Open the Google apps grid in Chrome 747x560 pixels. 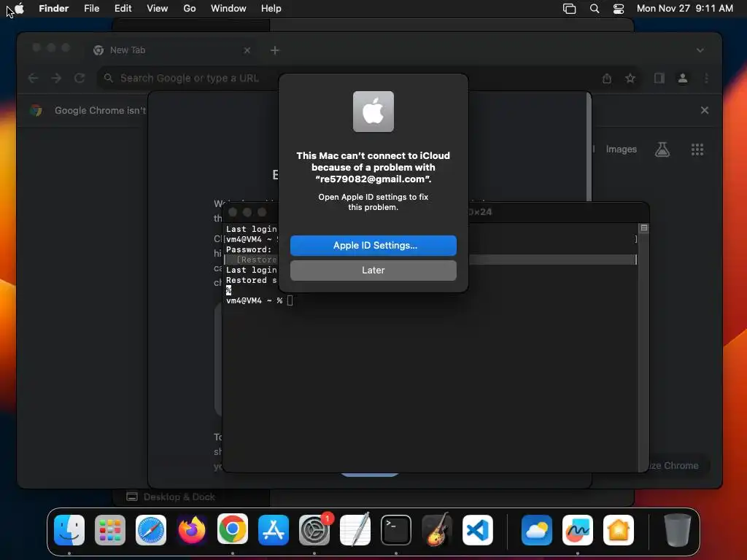point(697,149)
